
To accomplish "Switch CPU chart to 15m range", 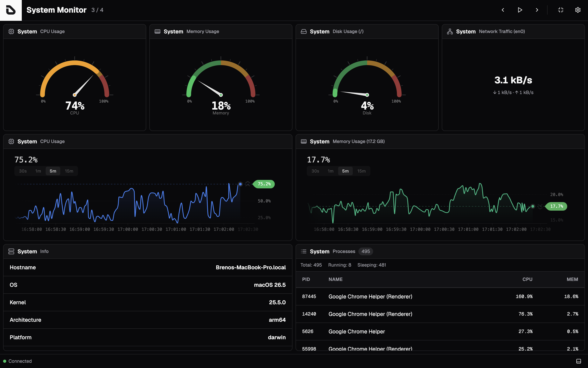I will [x=69, y=171].
